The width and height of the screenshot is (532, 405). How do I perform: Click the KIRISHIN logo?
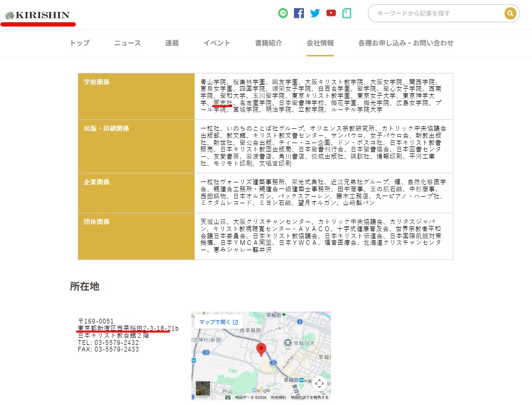37,15
